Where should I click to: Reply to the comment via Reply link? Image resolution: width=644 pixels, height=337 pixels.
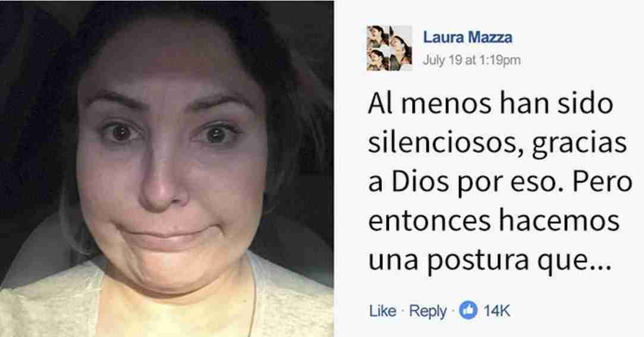428,311
